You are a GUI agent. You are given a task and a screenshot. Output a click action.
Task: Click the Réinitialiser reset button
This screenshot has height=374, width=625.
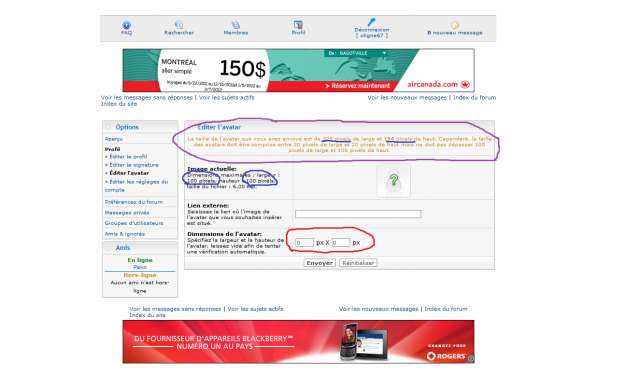358,263
